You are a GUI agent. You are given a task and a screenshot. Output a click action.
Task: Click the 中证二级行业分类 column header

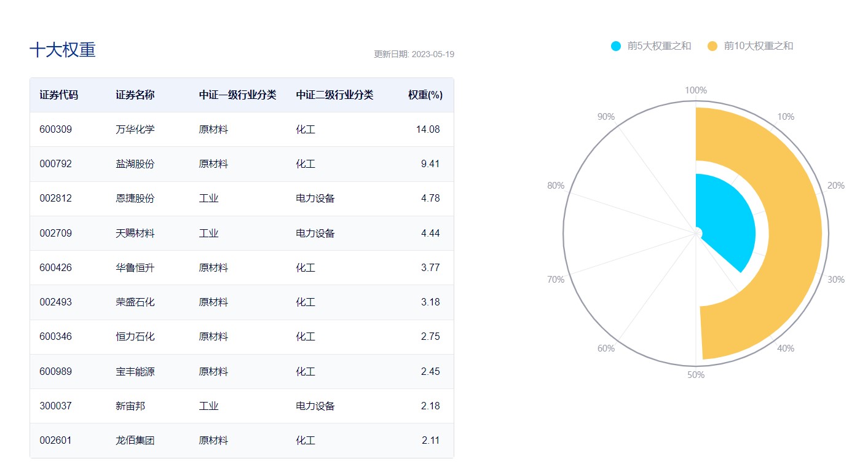334,95
